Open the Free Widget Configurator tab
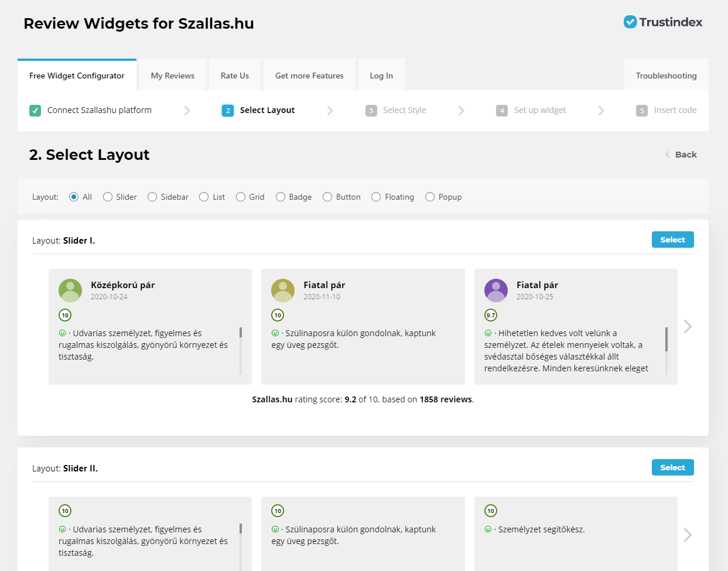This screenshot has width=728, height=571. [77, 75]
